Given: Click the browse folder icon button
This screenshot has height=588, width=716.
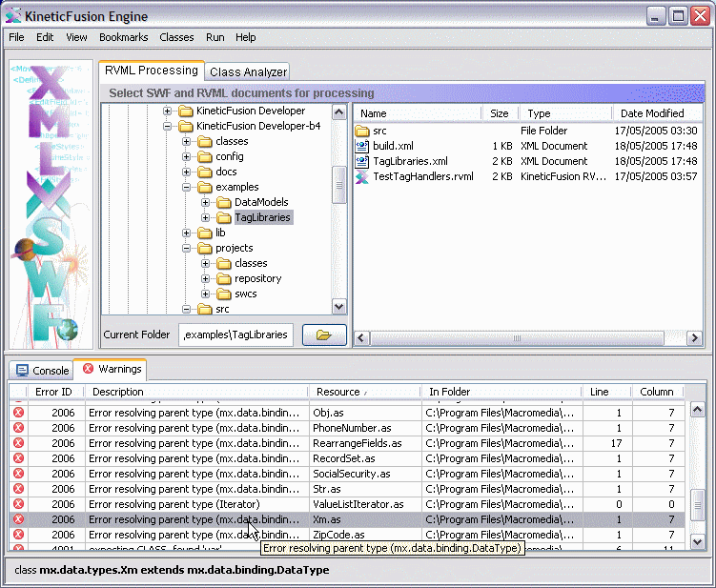Looking at the screenshot, I should 323,335.
